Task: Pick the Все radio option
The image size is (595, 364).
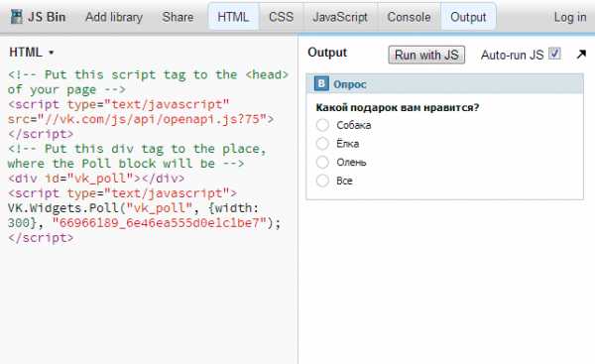Action: 322,181
